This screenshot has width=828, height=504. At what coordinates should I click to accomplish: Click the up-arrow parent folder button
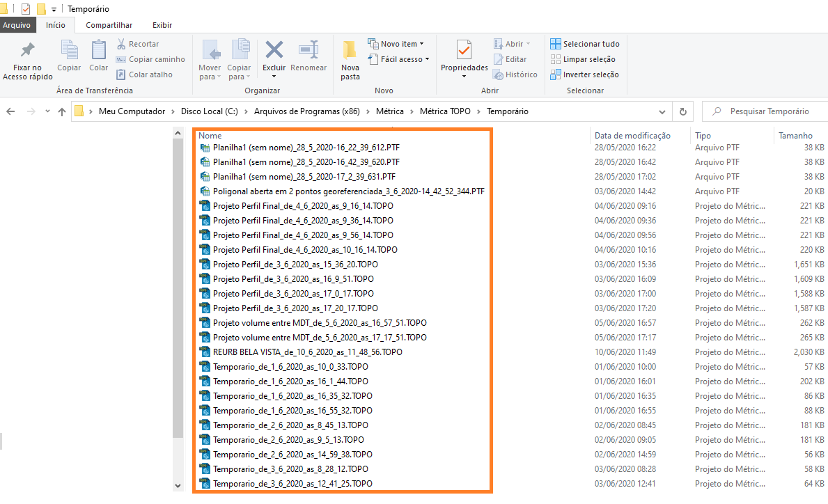point(62,111)
